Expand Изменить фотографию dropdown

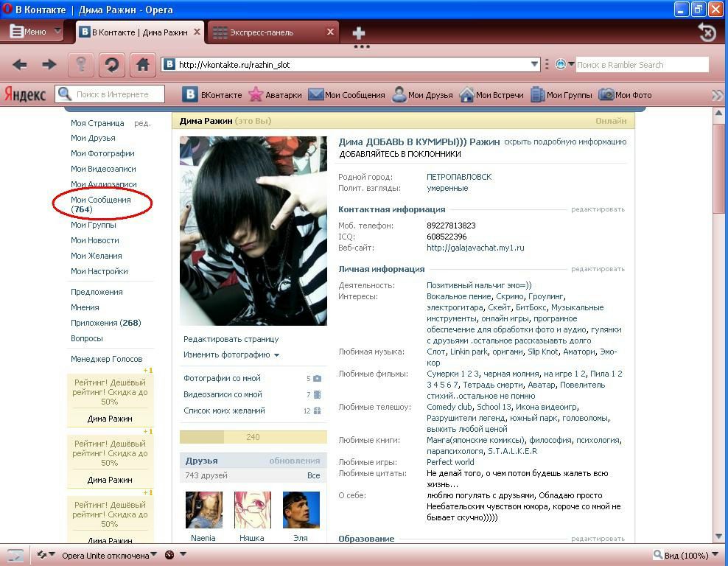pos(277,355)
